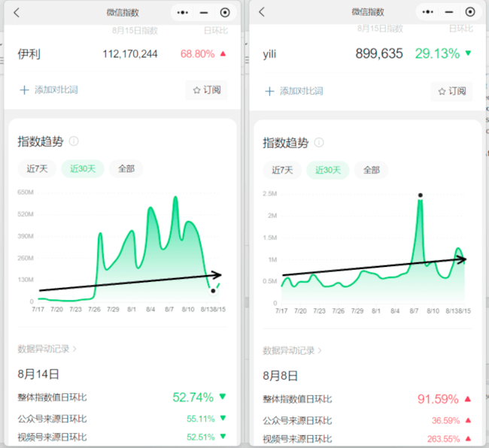The image size is (489, 448).
Task: Click the 91.59% overall index change
Action: pyautogui.click(x=438, y=399)
